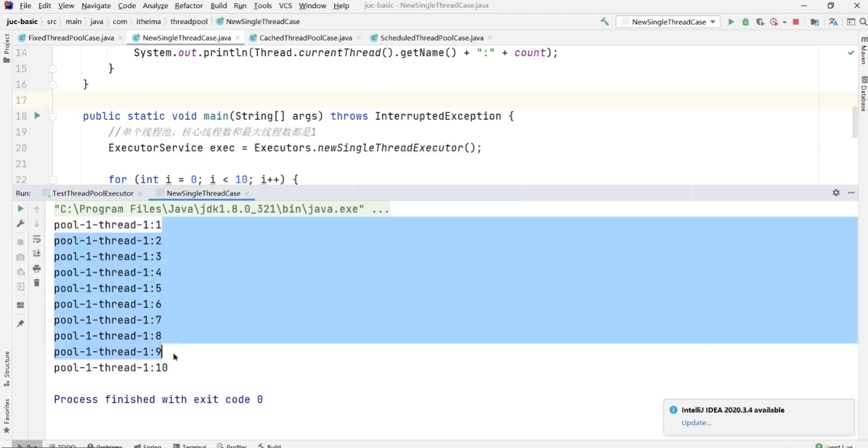Open the Database sidebar panel
Viewport: 868px width, 448px height.
863,94
